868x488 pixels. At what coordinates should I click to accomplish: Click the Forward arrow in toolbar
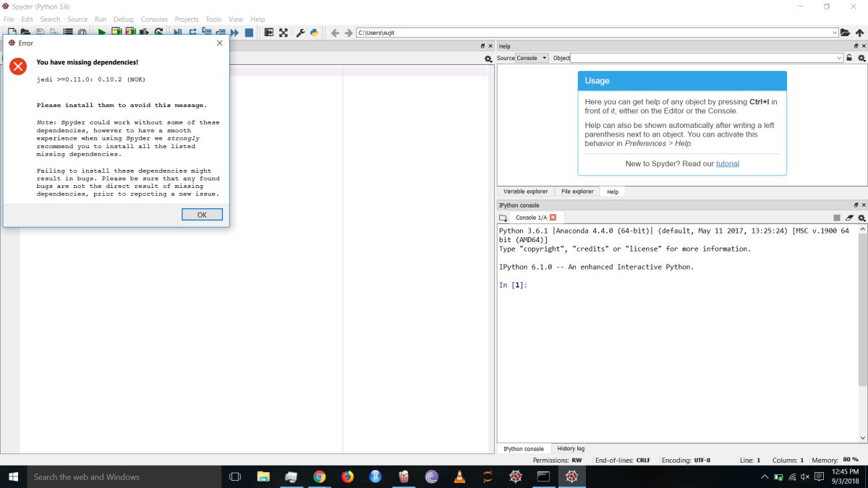pos(348,33)
